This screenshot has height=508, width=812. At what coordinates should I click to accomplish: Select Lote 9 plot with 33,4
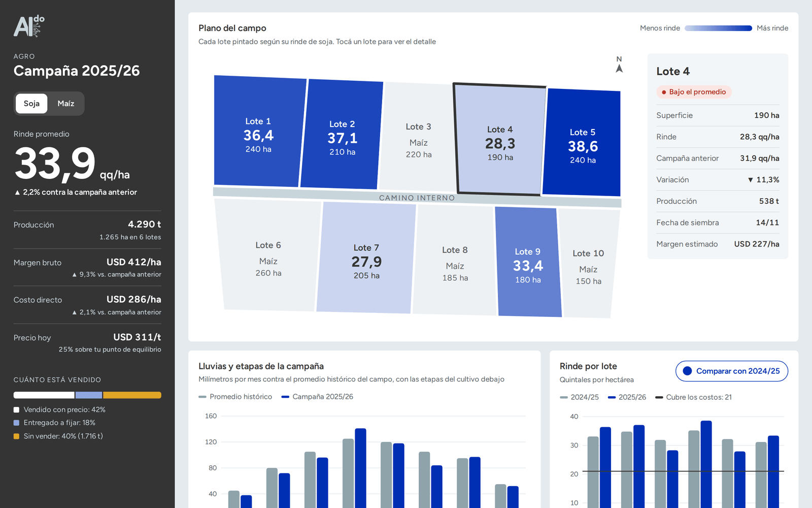tap(528, 262)
